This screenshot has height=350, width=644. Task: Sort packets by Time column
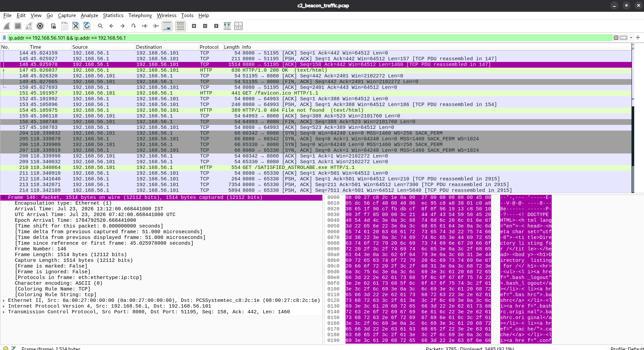[x=50, y=47]
